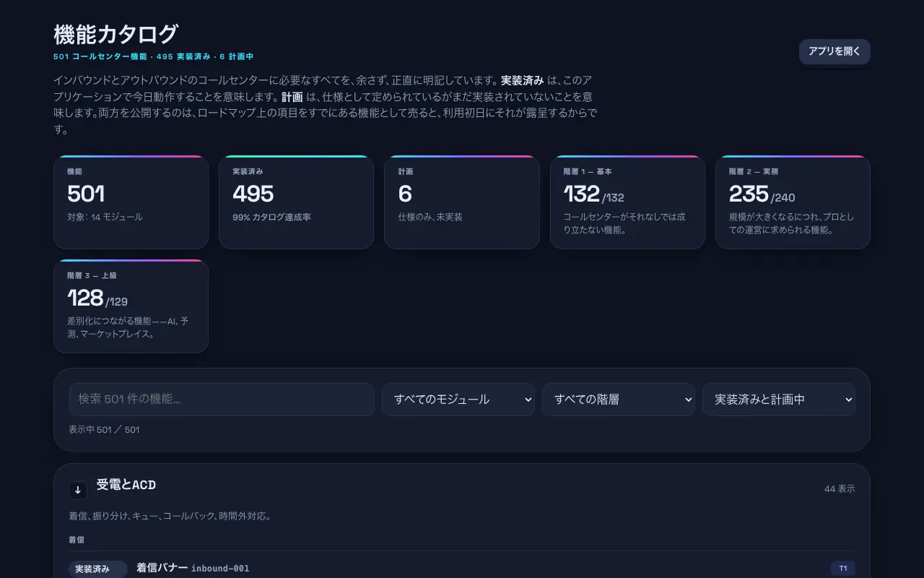Click the inbound-001 identifier
Image resolution: width=924 pixels, height=578 pixels.
point(220,569)
